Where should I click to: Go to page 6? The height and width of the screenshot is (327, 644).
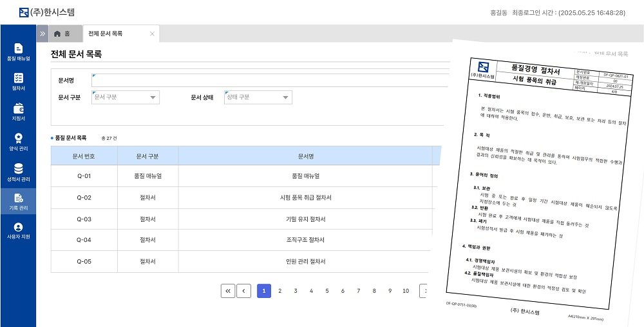(x=343, y=291)
